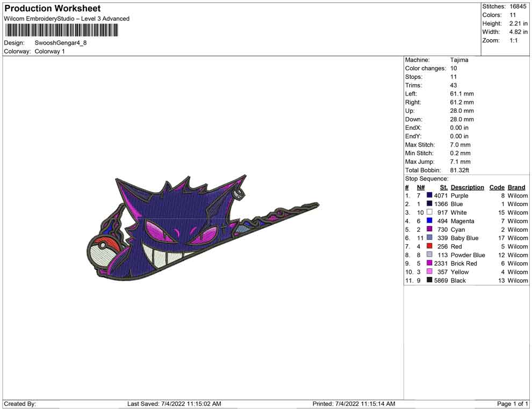This screenshot has height=409, width=532.
Task: Click the Trims value '43'
Action: (454, 85)
